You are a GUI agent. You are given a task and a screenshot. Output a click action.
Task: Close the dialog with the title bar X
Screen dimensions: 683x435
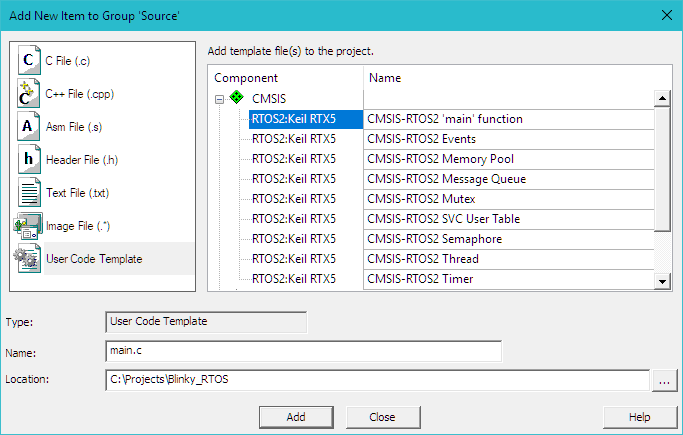(666, 15)
